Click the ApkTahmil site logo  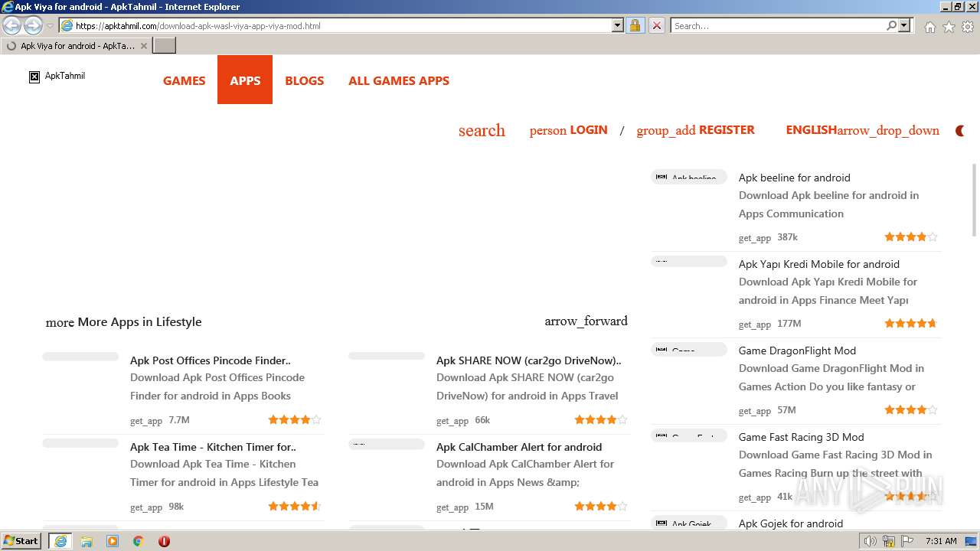57,76
